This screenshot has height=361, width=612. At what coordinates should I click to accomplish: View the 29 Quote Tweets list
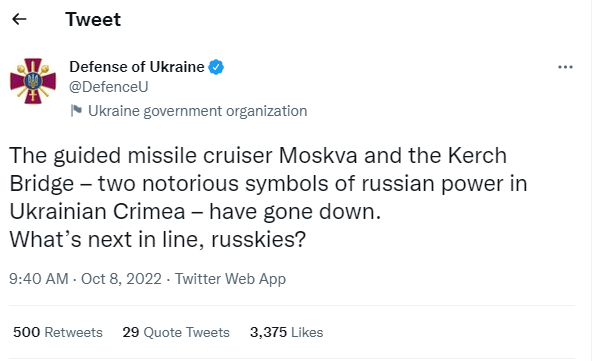tap(176, 333)
